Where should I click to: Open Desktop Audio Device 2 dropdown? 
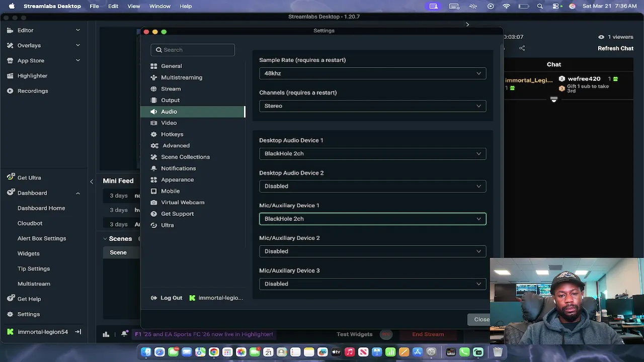[372, 186]
